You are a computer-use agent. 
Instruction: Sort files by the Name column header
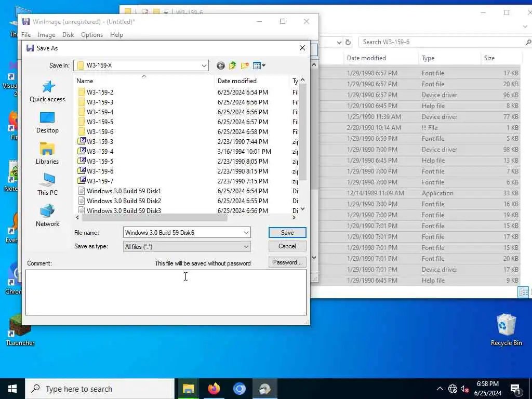[144, 81]
